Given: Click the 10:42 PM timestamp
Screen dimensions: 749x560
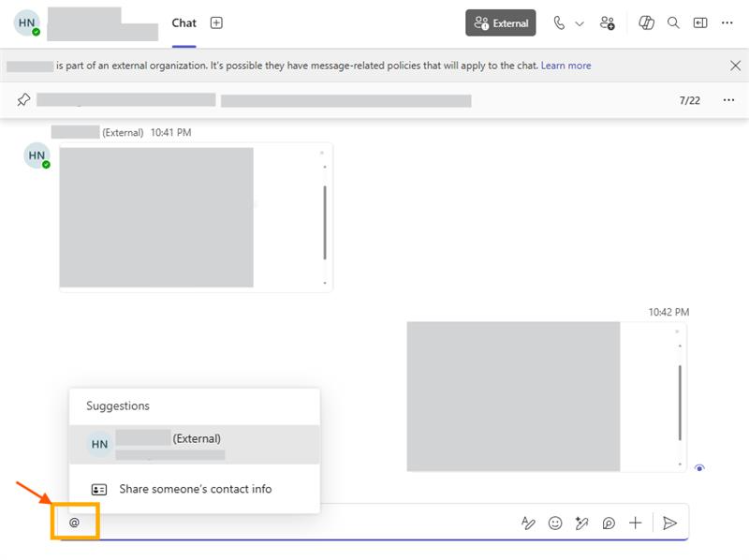Looking at the screenshot, I should pos(668,312).
